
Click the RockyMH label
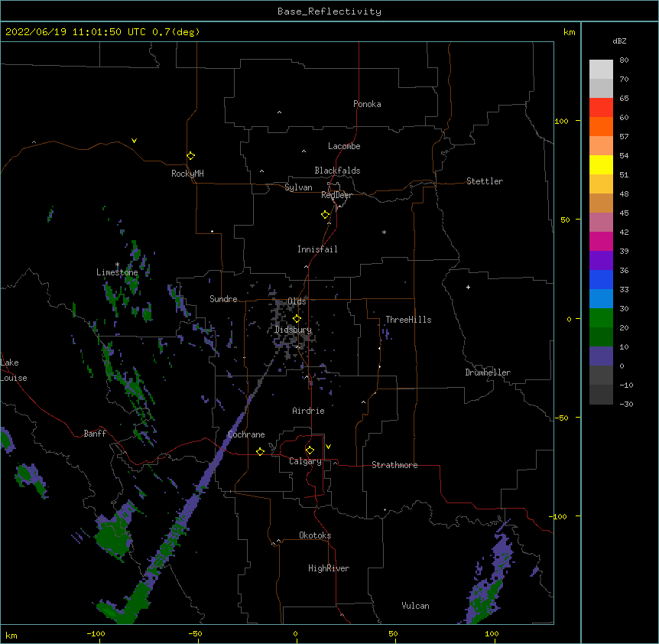click(x=187, y=174)
